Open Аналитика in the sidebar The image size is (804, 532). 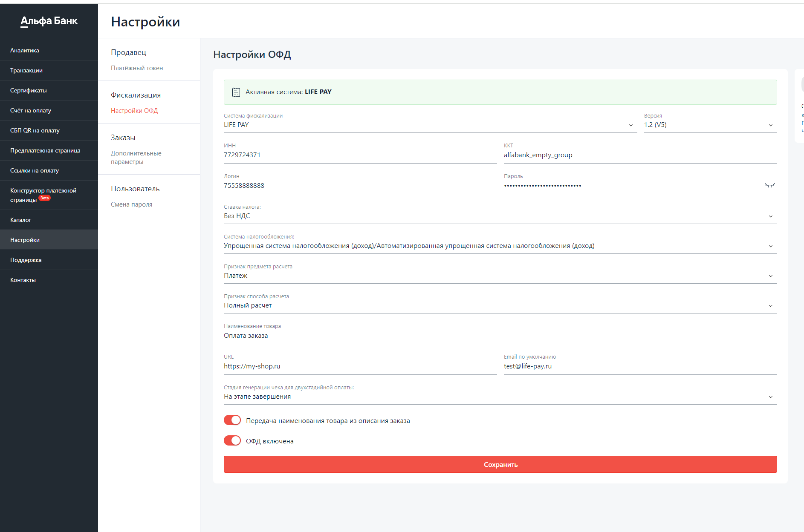click(49, 50)
